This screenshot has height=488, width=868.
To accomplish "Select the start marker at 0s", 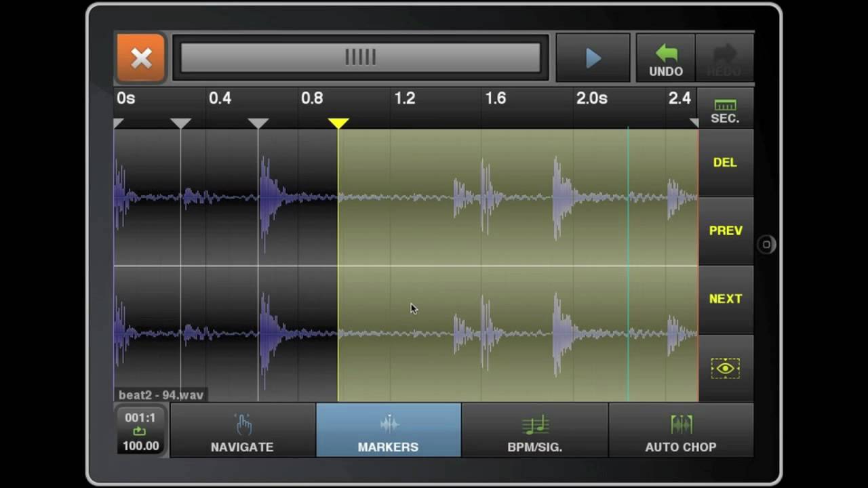I will click(119, 123).
